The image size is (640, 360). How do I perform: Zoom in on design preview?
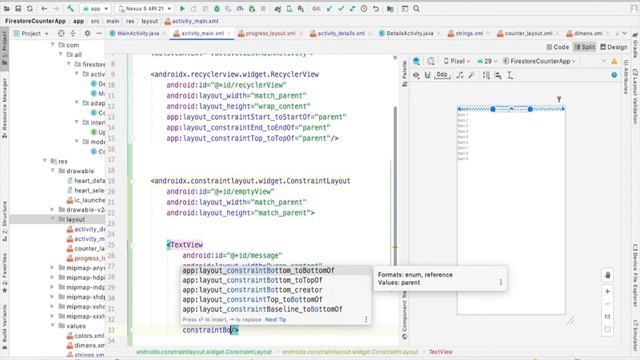point(607,291)
